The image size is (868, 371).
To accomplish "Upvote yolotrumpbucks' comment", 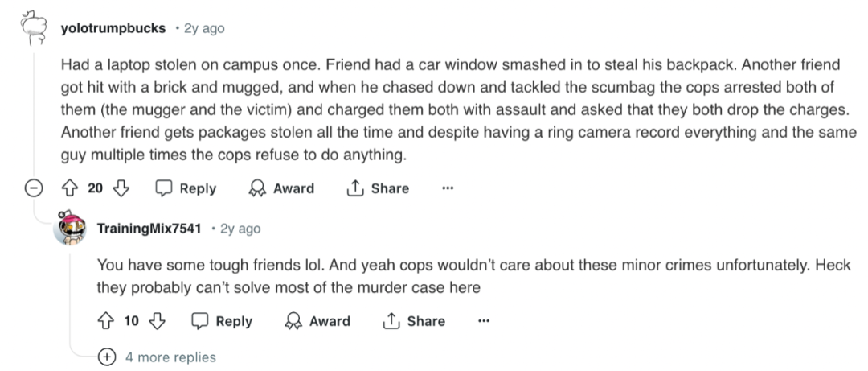I will tap(68, 188).
